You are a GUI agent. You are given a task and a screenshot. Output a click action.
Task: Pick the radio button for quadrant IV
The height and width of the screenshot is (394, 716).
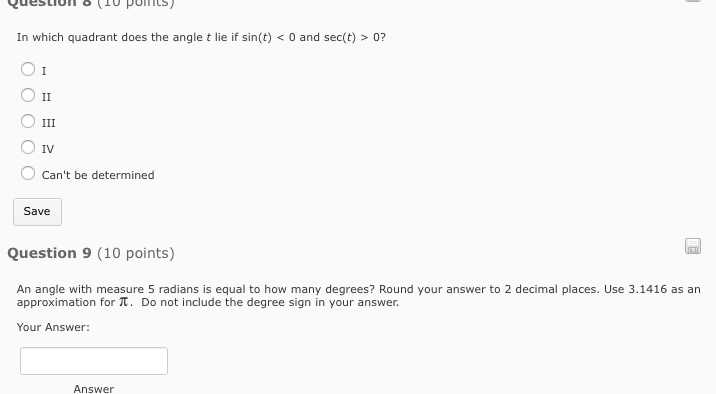tap(28, 147)
